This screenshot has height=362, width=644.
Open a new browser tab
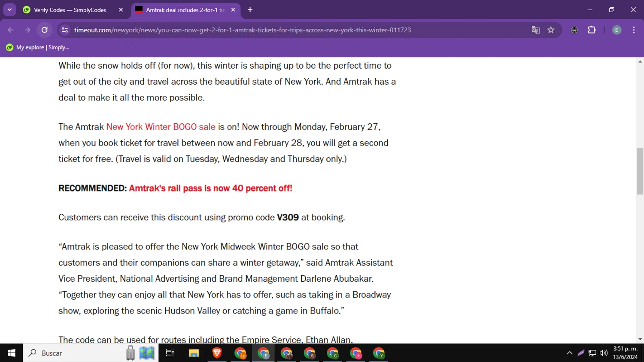click(x=250, y=10)
